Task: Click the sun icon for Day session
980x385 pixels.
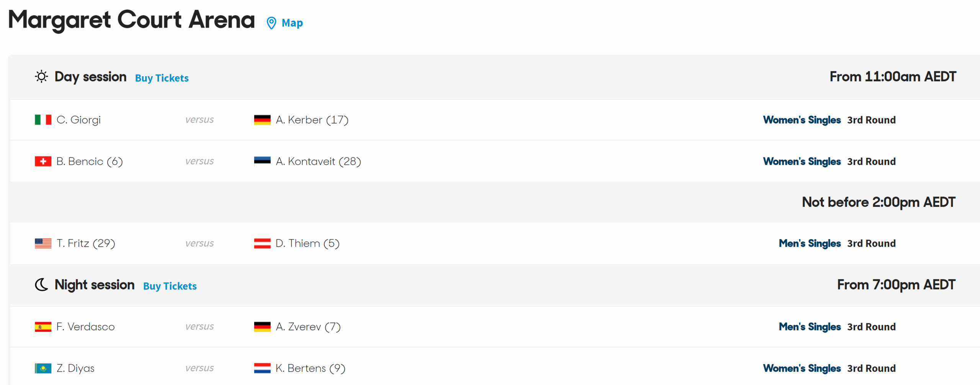Action: tap(41, 77)
